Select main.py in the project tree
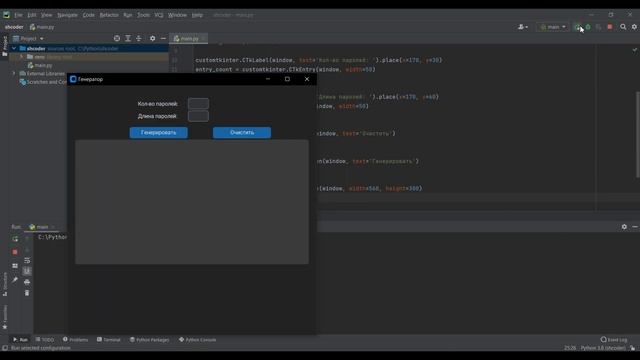This screenshot has width=640, height=360. [x=43, y=65]
